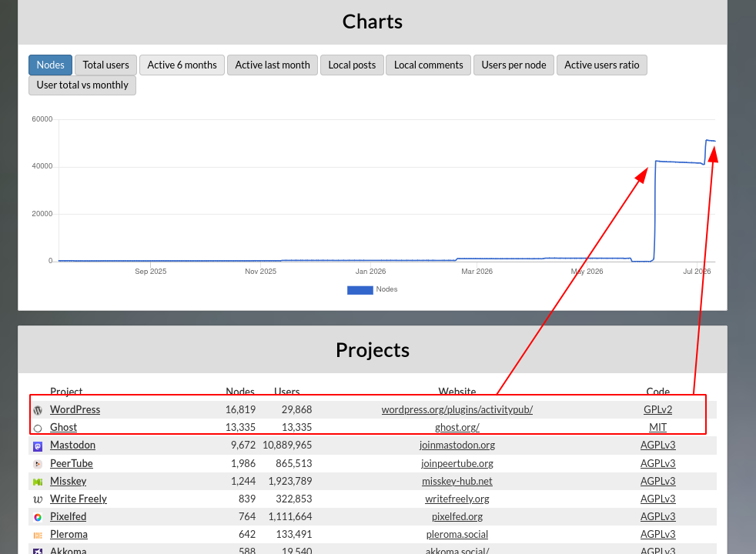
Task: Visit wordpress.org/plugins/activitypub/ website link
Action: pos(457,409)
